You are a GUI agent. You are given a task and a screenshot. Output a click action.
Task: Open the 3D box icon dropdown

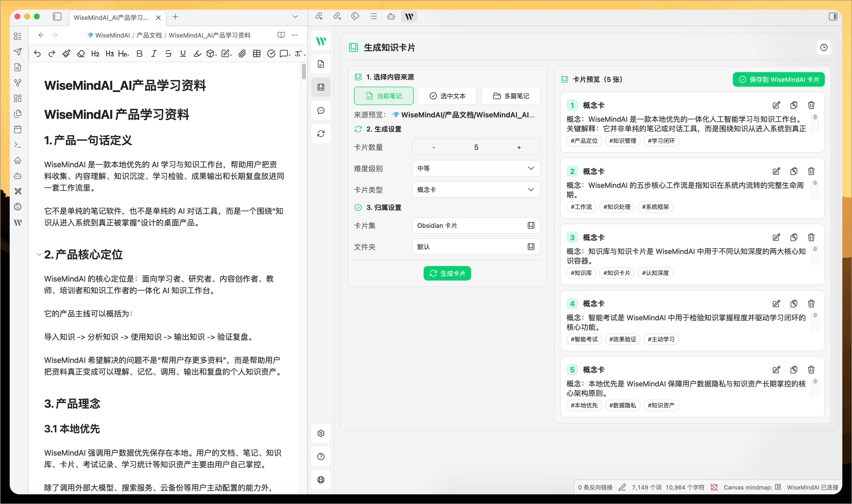pyautogui.click(x=212, y=54)
